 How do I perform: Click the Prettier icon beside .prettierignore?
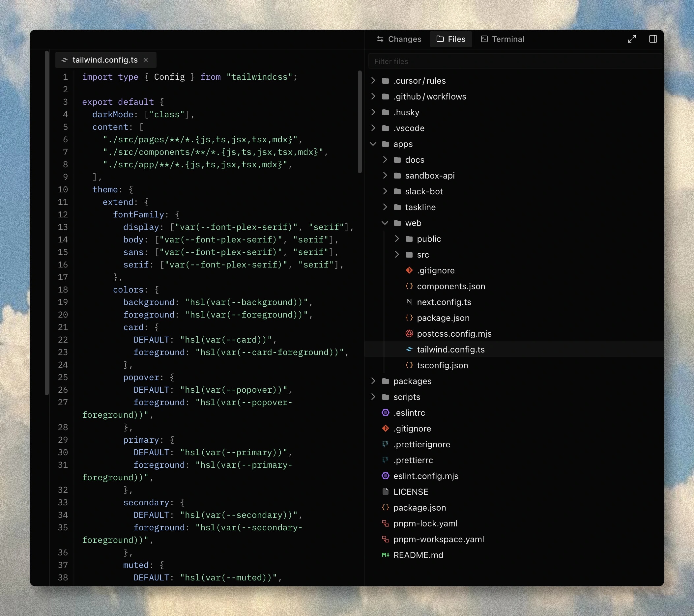(x=385, y=444)
